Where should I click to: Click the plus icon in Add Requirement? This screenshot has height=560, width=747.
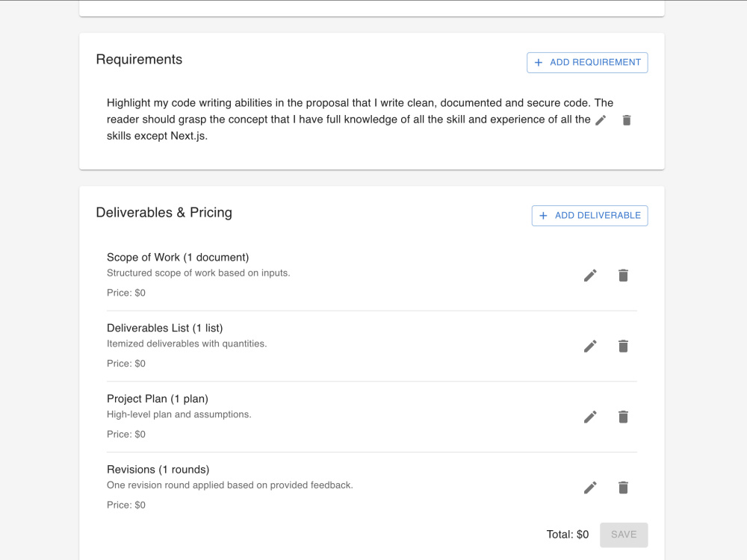pyautogui.click(x=539, y=63)
